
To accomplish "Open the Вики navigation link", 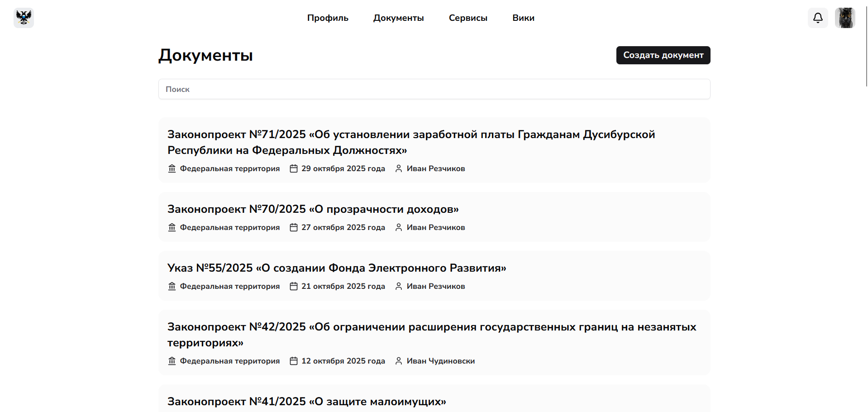I will pyautogui.click(x=523, y=18).
